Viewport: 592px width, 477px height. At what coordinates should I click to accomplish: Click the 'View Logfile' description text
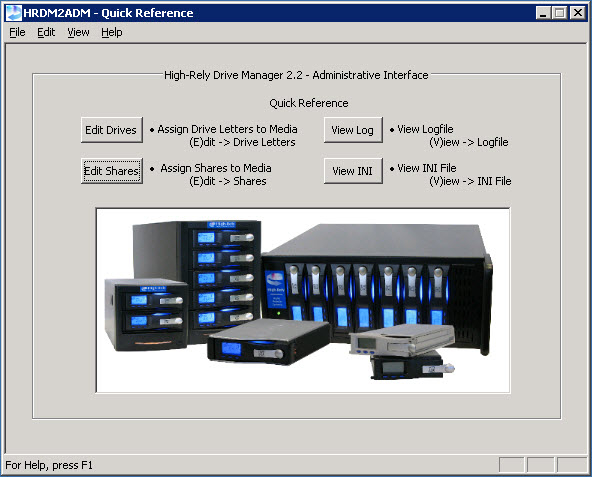point(425,129)
